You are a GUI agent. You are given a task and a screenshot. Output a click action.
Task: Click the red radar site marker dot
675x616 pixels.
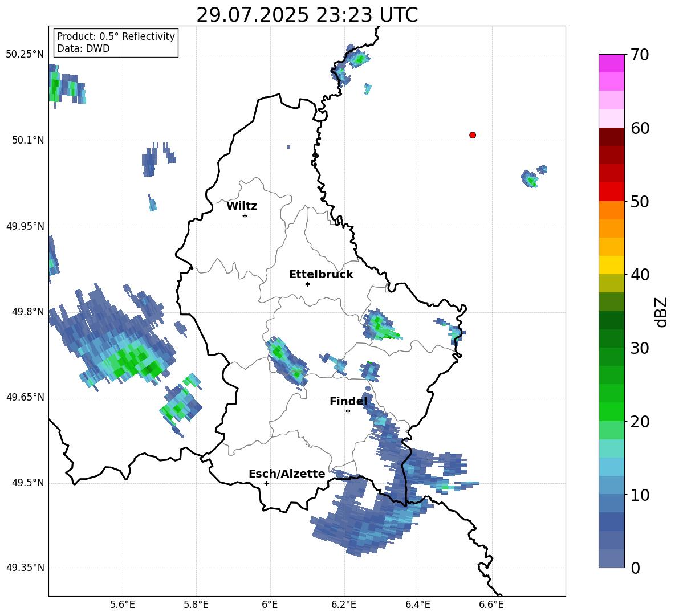(472, 135)
